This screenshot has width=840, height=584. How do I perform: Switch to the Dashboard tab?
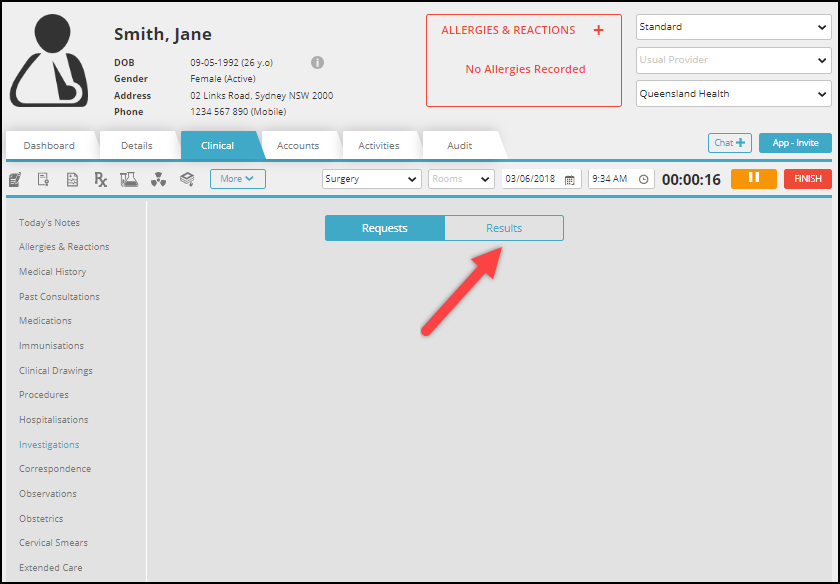49,145
